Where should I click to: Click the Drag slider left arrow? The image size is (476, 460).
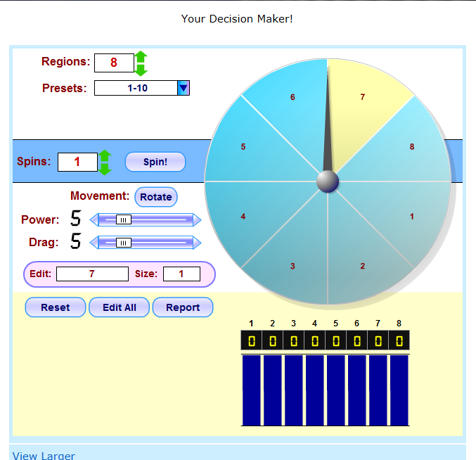pyautogui.click(x=94, y=243)
